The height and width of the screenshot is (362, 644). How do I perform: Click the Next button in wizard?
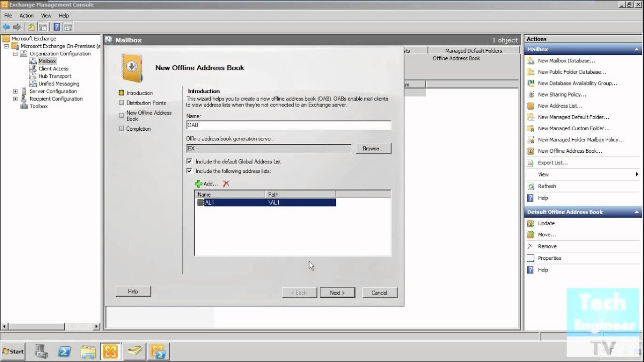[337, 293]
